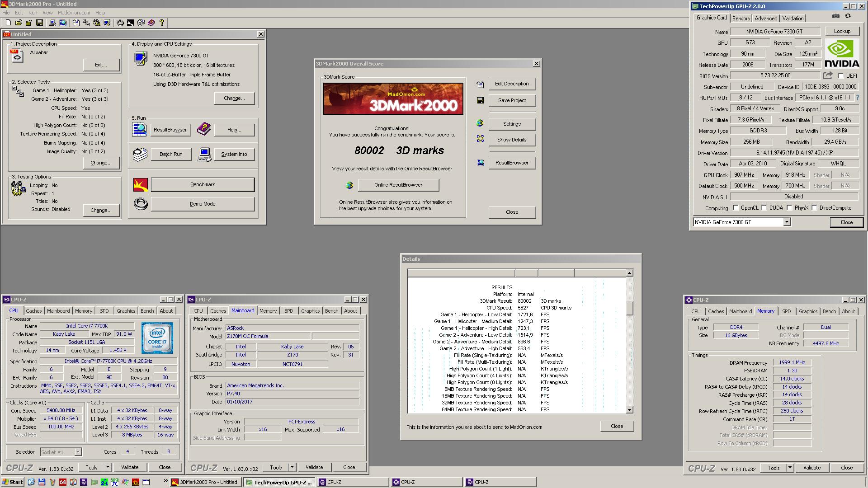Image resolution: width=868 pixels, height=488 pixels.
Task: Click the Save floppy disk toolbar icon
Action: coord(39,23)
